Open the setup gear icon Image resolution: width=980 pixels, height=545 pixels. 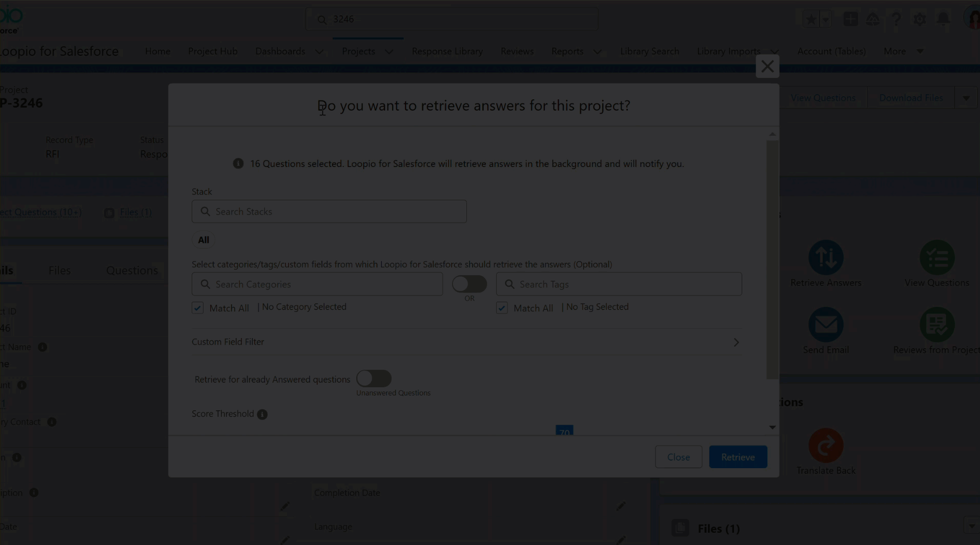point(920,19)
